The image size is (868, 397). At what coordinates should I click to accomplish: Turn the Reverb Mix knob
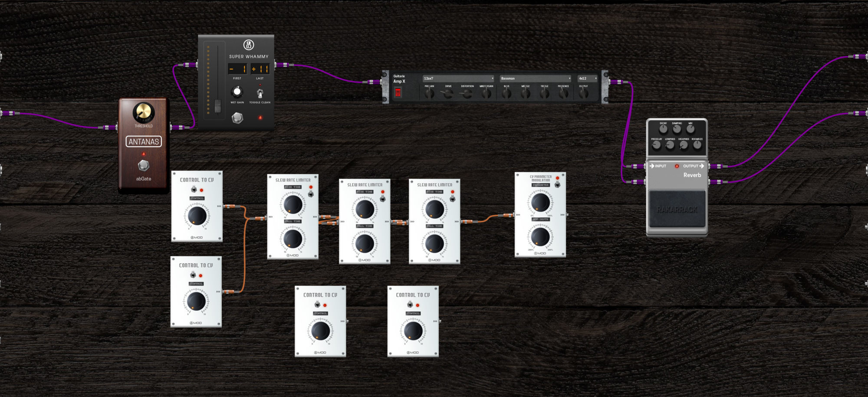point(690,129)
